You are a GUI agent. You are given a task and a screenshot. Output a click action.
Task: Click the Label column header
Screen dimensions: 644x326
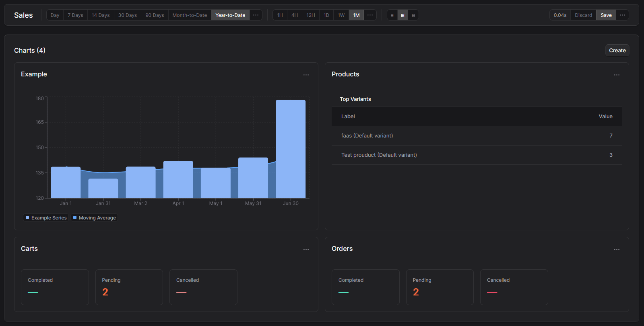pyautogui.click(x=348, y=117)
